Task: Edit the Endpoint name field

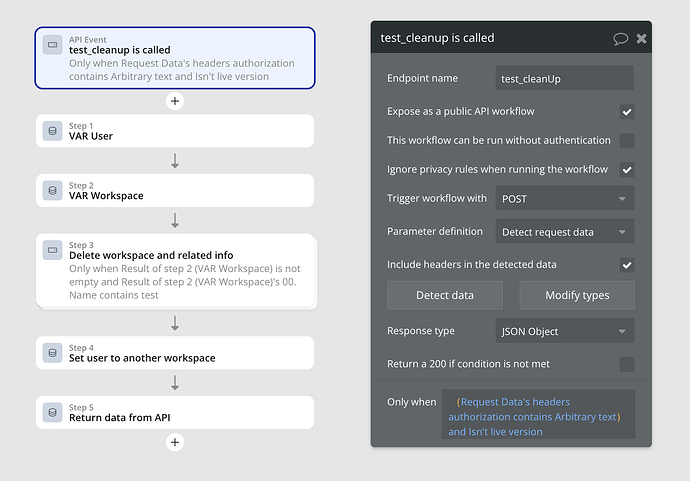Action: click(x=565, y=78)
